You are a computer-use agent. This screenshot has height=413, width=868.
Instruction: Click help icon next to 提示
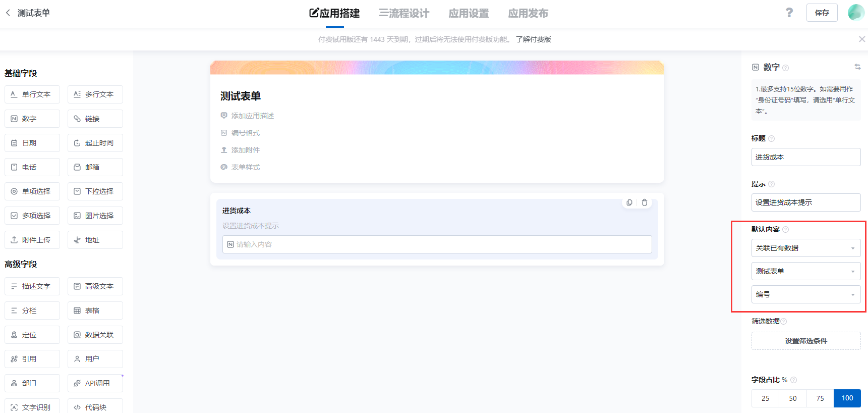coord(771,184)
